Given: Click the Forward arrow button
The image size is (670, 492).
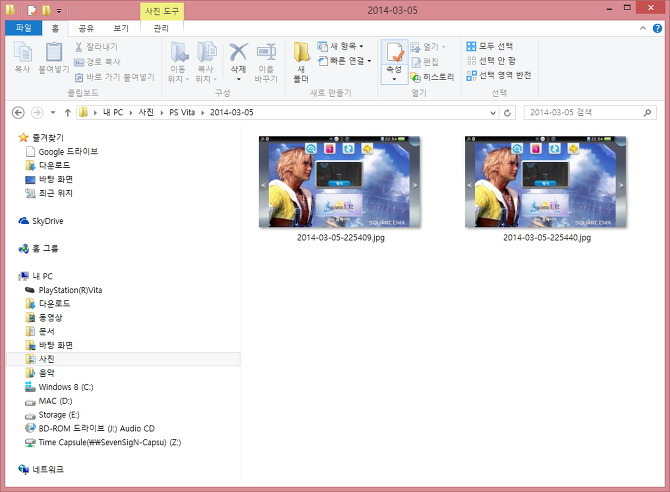Looking at the screenshot, I should [x=38, y=113].
